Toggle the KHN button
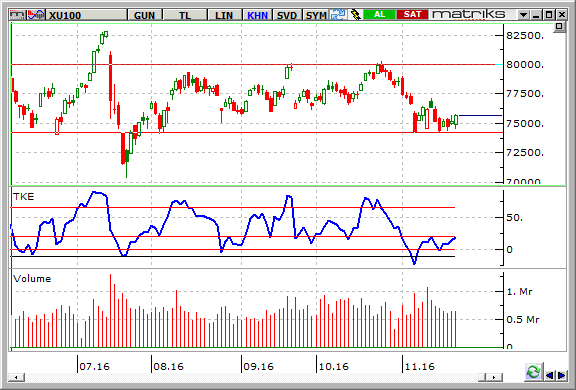Image resolution: width=576 pixels, height=390 pixels. 257,15
